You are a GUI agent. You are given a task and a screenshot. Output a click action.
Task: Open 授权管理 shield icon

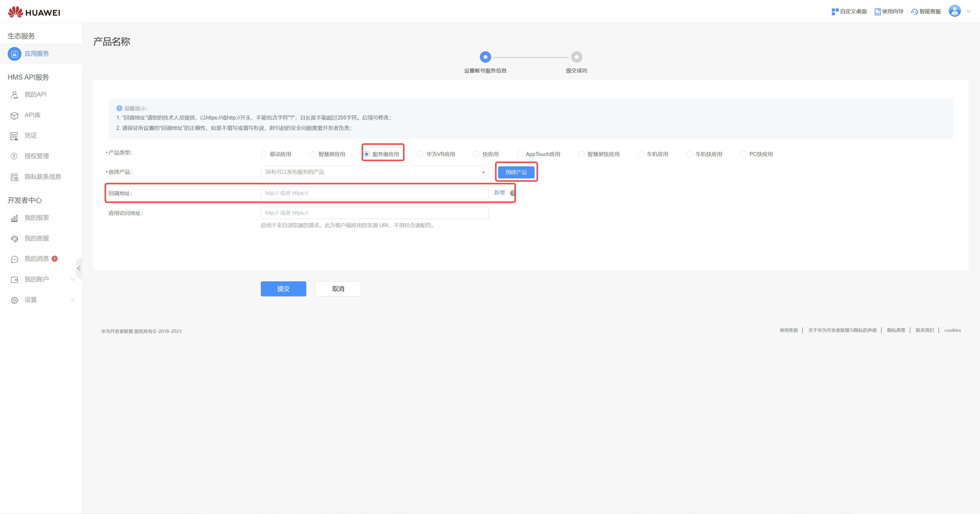[x=15, y=156]
